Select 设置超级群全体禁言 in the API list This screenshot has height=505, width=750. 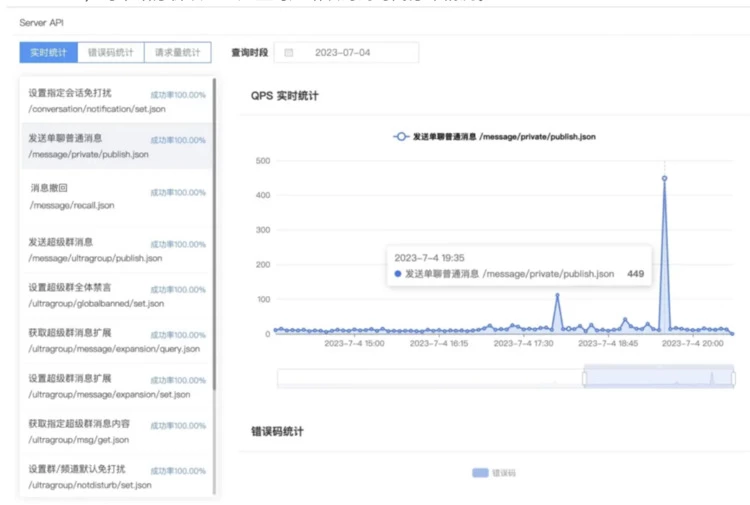pos(117,294)
